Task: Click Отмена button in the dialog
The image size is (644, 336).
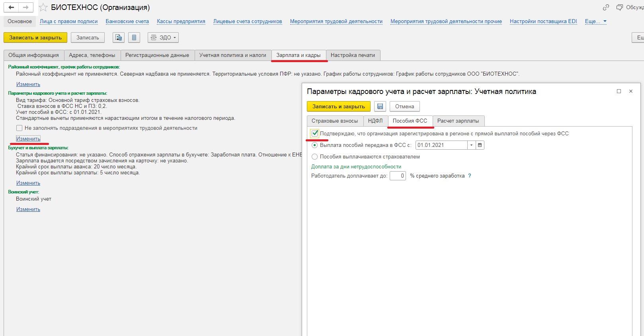Action: (x=404, y=106)
